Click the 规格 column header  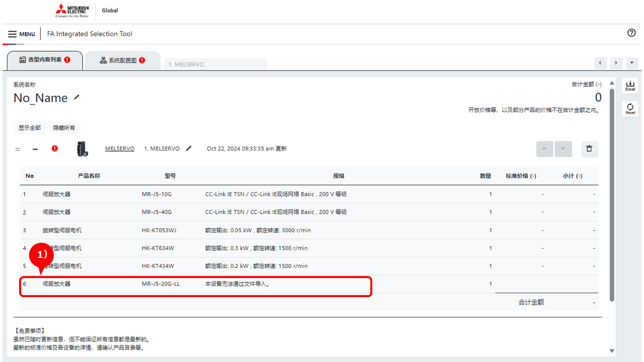tap(339, 176)
